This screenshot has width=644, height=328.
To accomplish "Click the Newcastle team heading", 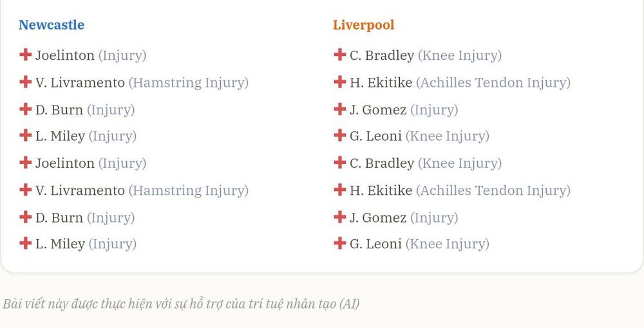I will click(x=52, y=24).
